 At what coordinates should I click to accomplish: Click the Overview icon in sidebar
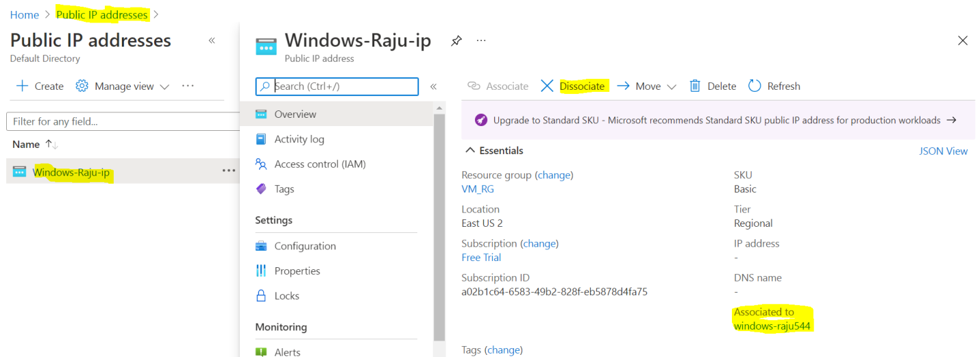click(x=261, y=114)
